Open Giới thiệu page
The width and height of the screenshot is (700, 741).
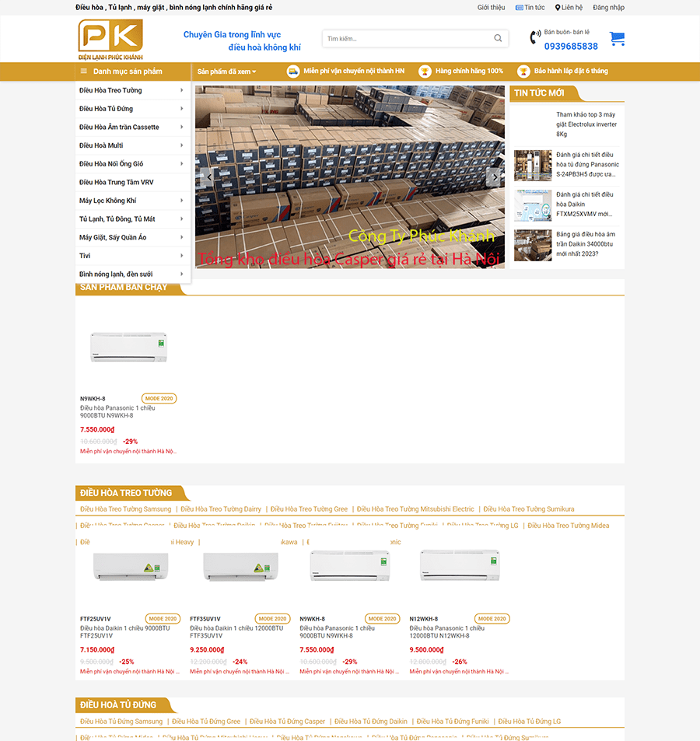[x=491, y=8]
